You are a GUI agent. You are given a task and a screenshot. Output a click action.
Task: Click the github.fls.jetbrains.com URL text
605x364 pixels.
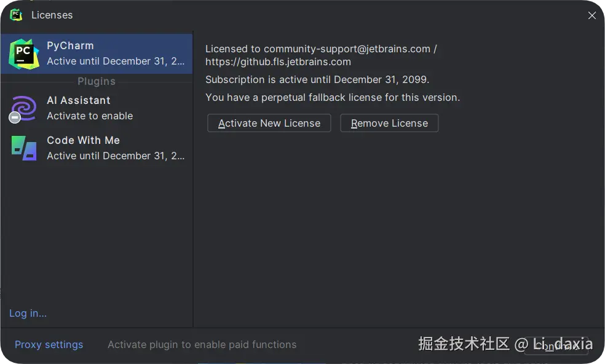coord(278,61)
